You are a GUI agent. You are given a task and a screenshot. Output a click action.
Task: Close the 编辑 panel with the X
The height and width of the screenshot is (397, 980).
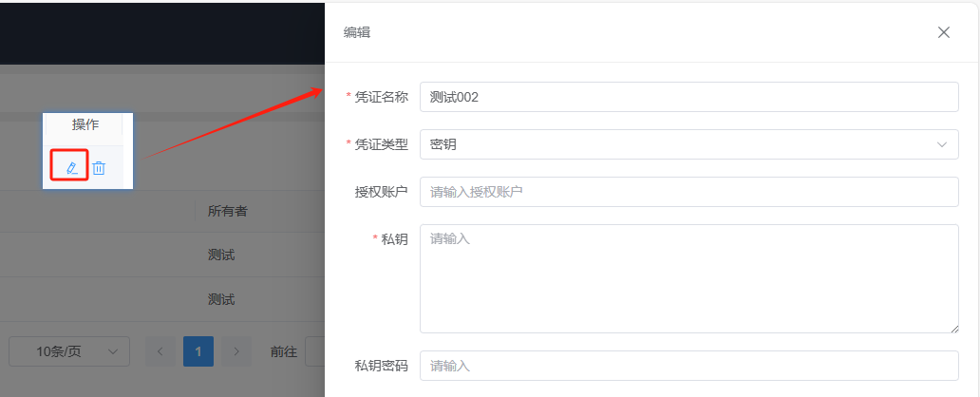pos(944,32)
